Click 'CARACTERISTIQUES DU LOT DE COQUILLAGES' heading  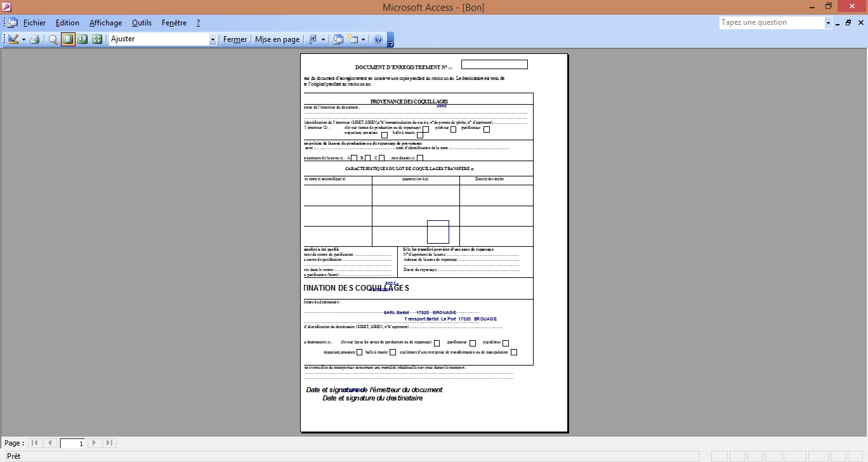tap(409, 169)
